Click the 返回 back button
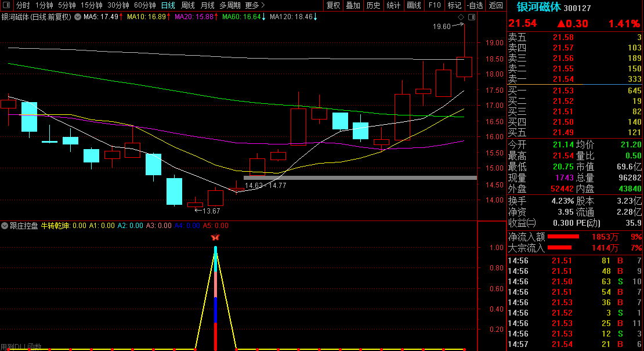 (x=495, y=5)
